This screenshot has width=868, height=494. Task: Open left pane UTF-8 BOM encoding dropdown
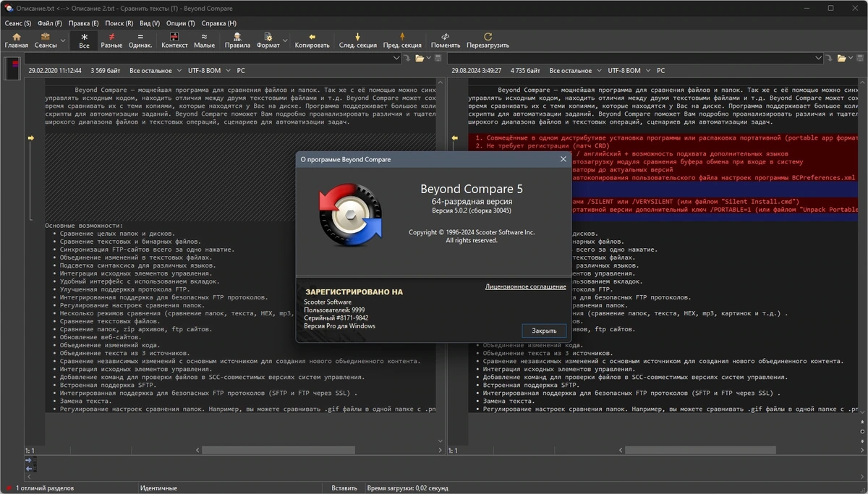click(208, 71)
